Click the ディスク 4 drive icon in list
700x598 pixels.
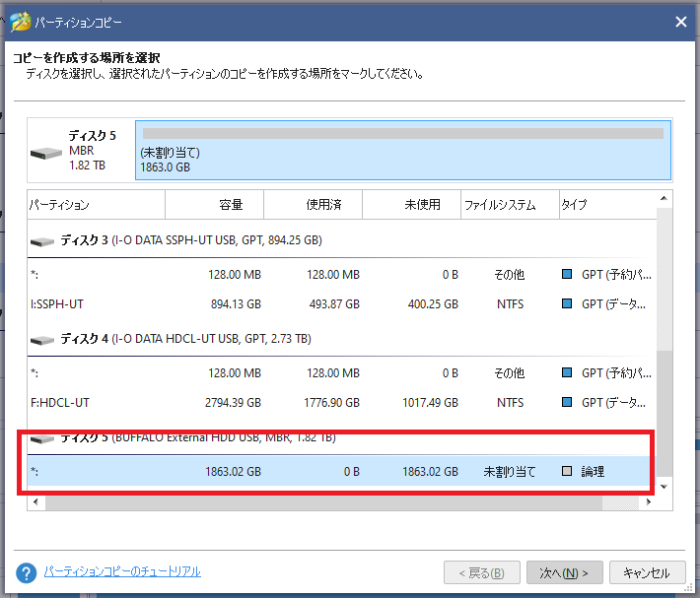(42, 340)
